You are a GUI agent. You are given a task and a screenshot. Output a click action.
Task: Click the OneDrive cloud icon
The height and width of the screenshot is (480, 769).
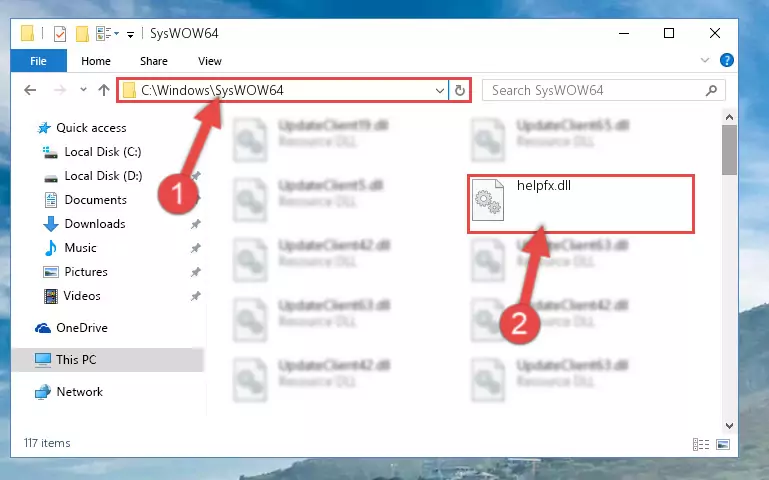pyautogui.click(x=43, y=328)
